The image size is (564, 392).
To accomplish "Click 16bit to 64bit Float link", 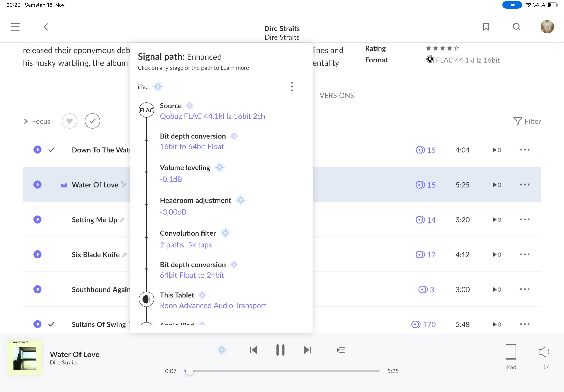I will [192, 147].
